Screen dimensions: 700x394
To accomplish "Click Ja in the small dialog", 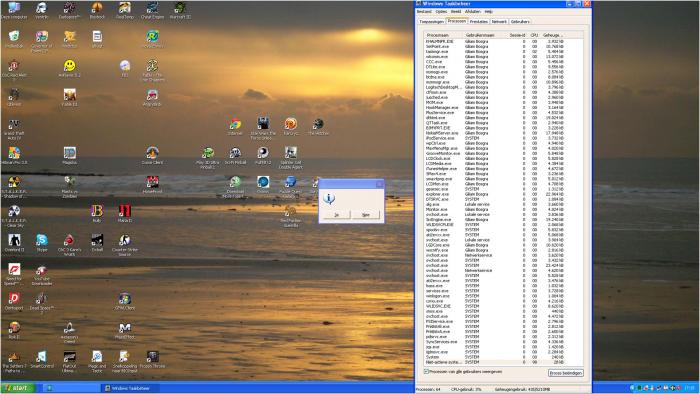I will (x=337, y=215).
